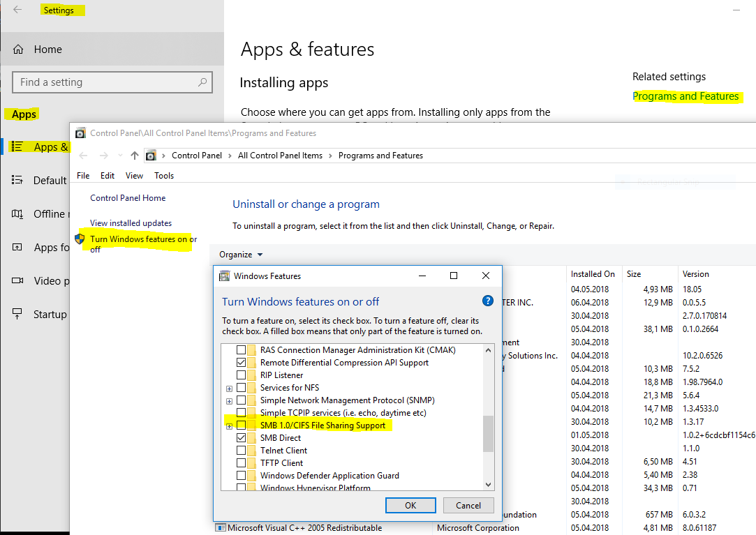Click features list scrollbar thumb
756x535 pixels.
coord(488,434)
